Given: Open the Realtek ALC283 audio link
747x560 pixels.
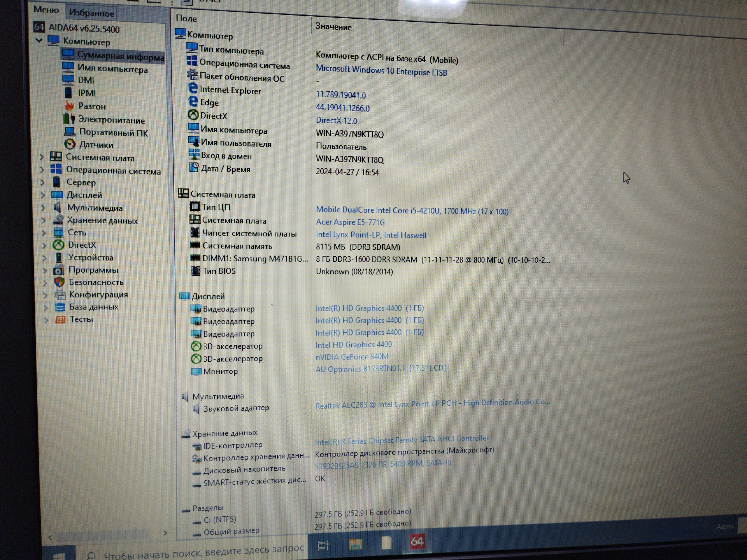Looking at the screenshot, I should click(x=433, y=404).
